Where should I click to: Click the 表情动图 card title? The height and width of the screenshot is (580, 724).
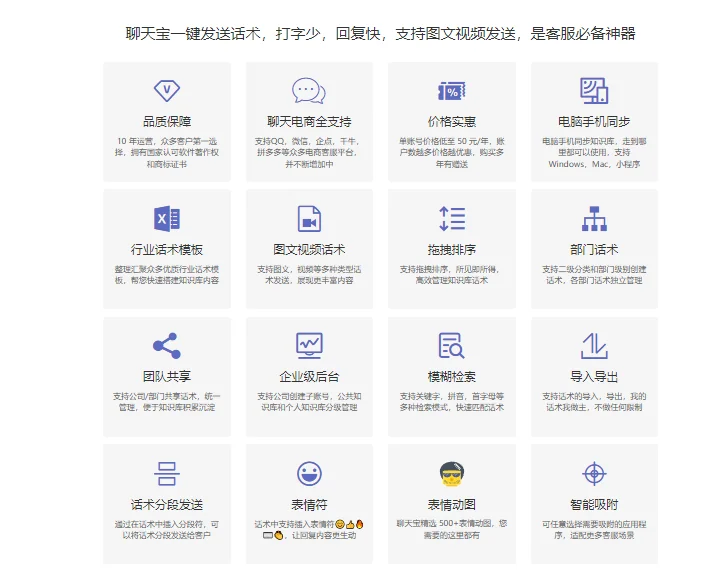pyautogui.click(x=452, y=505)
